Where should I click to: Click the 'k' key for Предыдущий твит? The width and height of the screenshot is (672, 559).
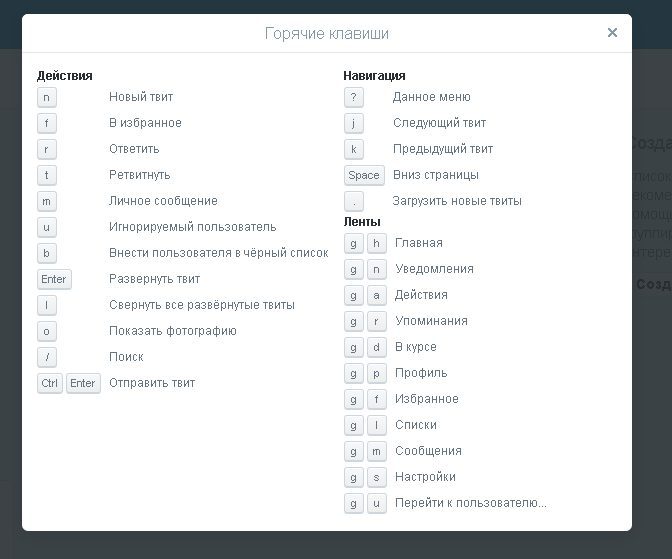[353, 149]
